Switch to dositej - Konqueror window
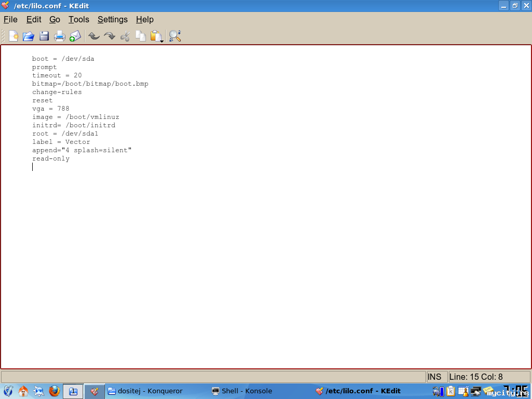 145,391
